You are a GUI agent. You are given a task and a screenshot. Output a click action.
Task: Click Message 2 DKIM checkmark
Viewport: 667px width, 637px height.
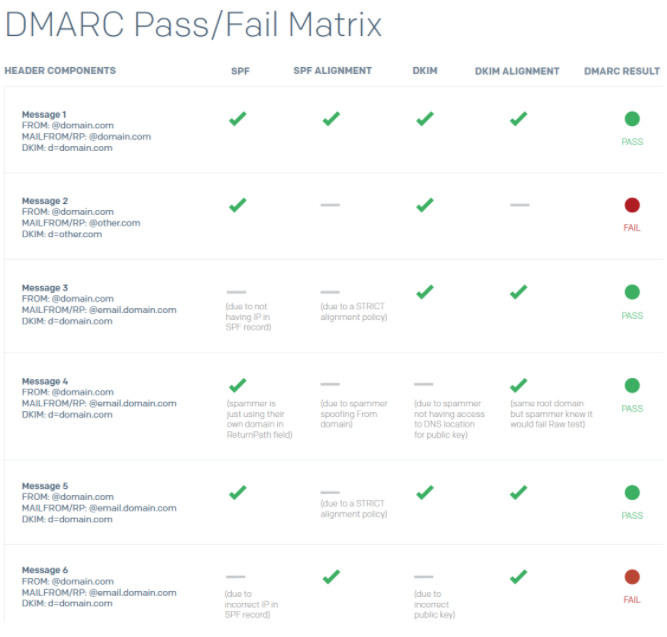(x=425, y=205)
